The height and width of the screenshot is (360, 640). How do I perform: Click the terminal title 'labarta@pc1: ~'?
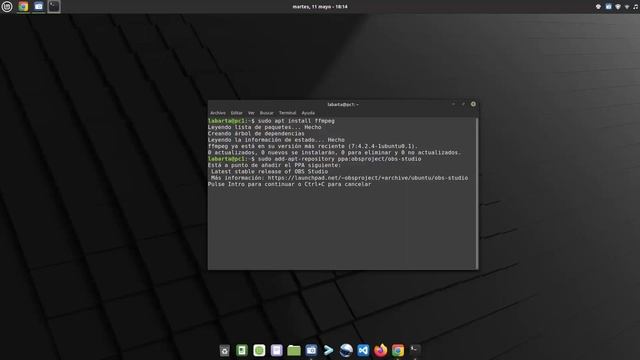(343, 104)
